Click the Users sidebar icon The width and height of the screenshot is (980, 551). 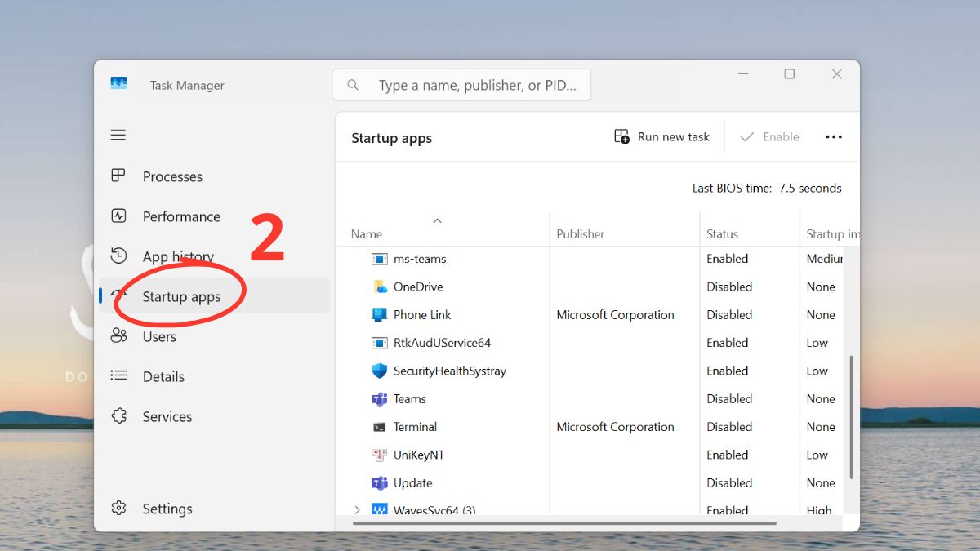[118, 336]
